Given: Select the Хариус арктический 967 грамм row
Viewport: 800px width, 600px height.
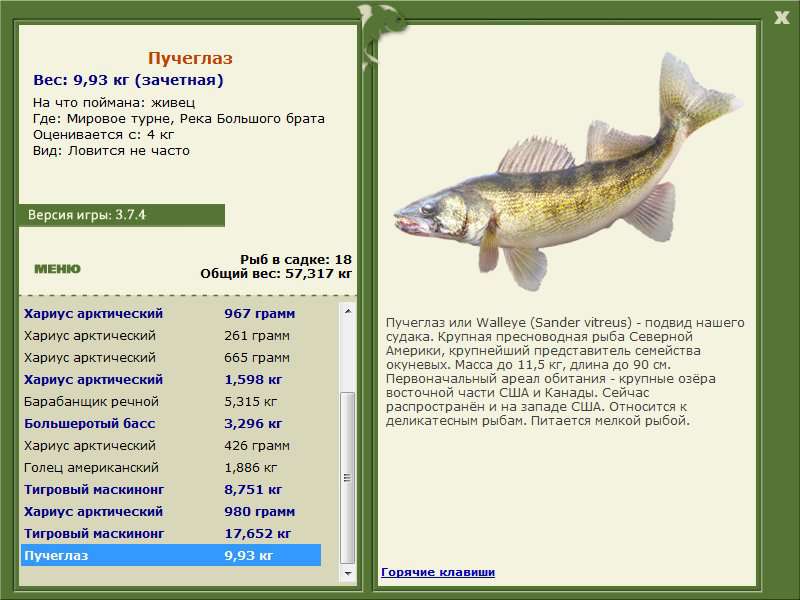Looking at the screenshot, I should click(x=171, y=313).
